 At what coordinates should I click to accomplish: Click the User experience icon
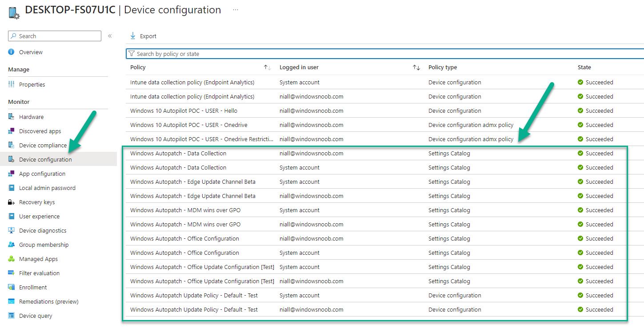click(12, 216)
